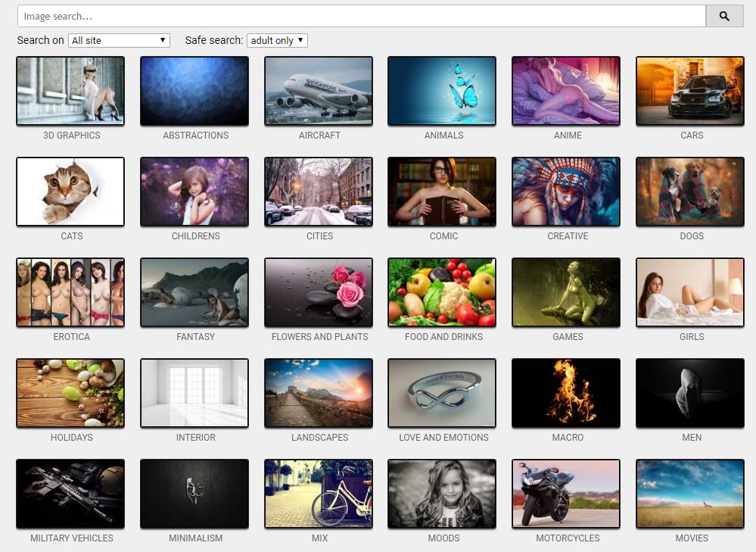
Task: Open the Flowers and Plants thumbnail
Action: tap(318, 292)
